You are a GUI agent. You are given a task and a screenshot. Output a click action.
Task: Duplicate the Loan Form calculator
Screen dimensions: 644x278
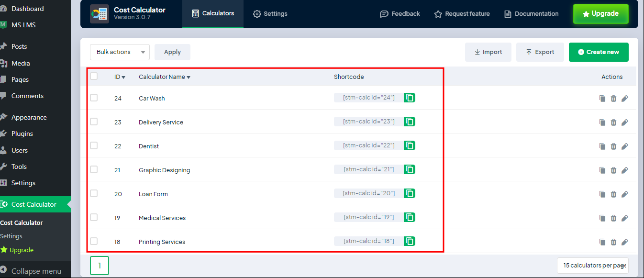point(602,194)
